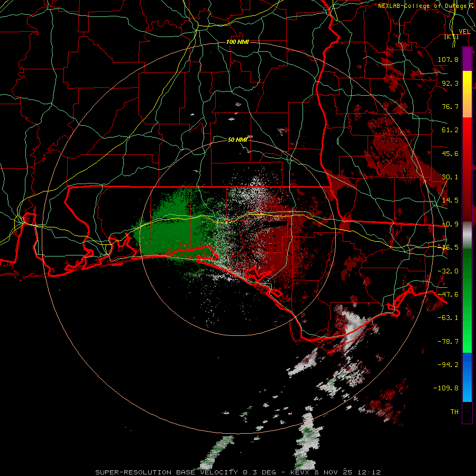Click the 100 NMI range ring label
Image resolution: width=476 pixels, height=476 pixels.
coord(237,42)
